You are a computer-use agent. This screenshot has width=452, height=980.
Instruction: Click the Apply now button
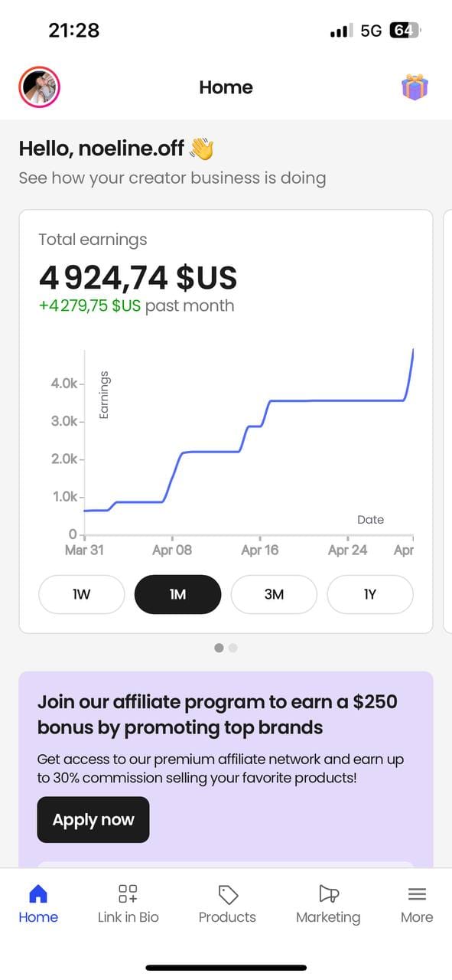pyautogui.click(x=93, y=820)
